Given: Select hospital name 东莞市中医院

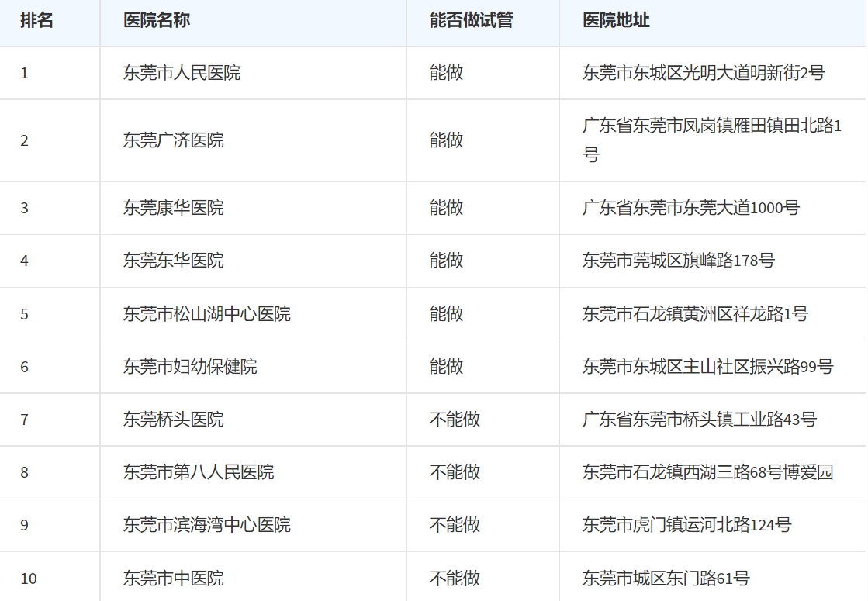Looking at the screenshot, I should coord(173,579).
